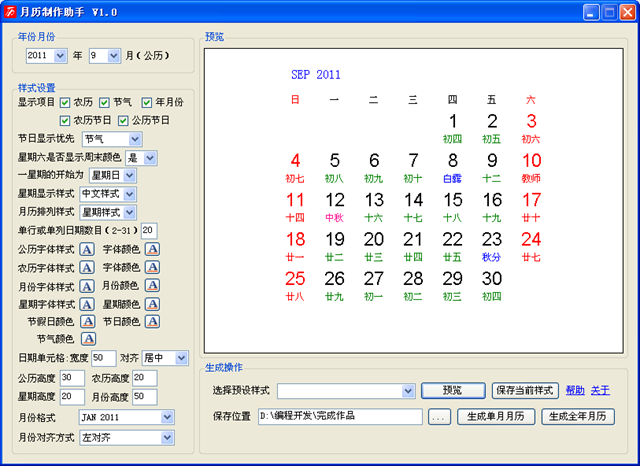Click the browse button with three dots
The width and height of the screenshot is (640, 466).
tap(439, 417)
